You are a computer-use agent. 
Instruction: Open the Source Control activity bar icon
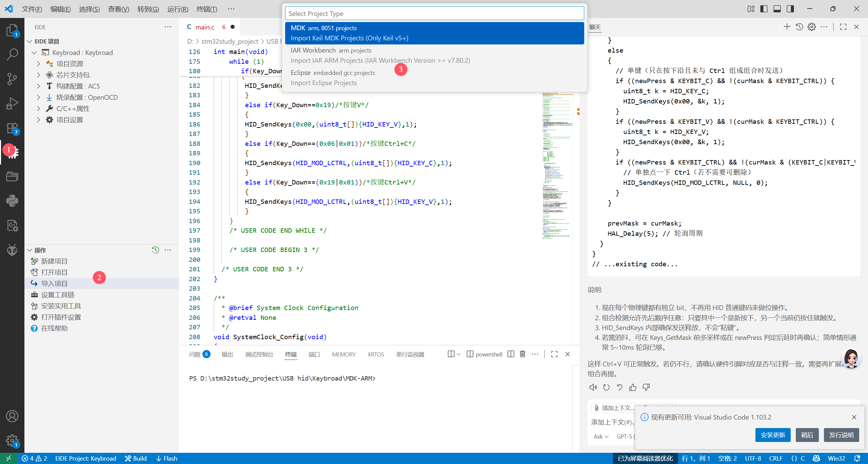click(x=12, y=79)
